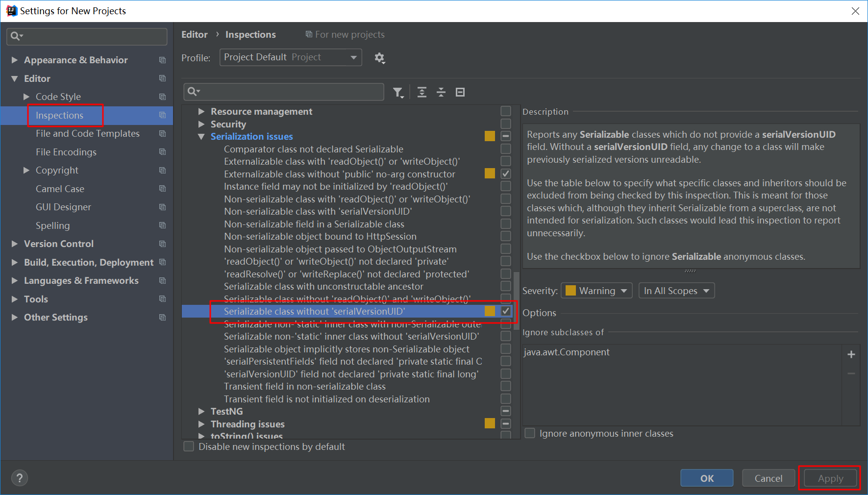Click the settings search input field
Screen dimensions: 868x495
pos(87,36)
